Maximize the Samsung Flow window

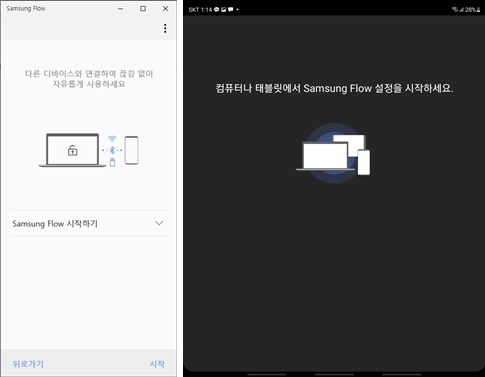pyautogui.click(x=143, y=9)
